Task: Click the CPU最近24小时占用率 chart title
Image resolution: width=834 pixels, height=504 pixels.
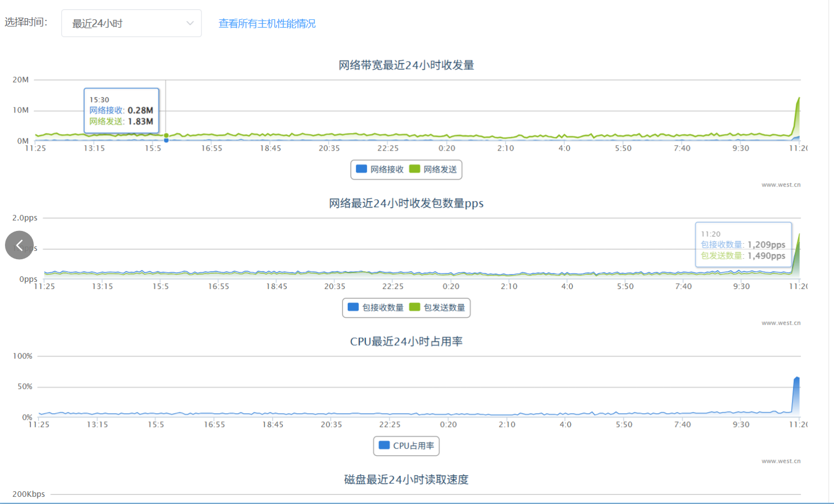Action: point(406,342)
